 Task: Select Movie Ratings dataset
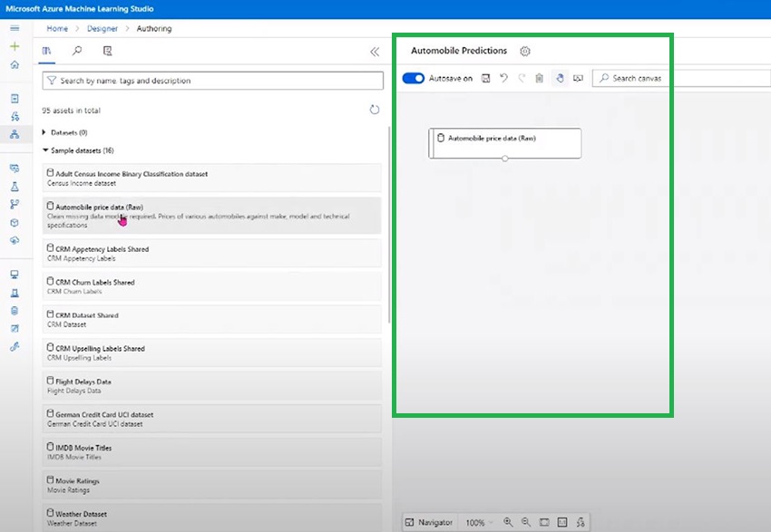tap(212, 485)
